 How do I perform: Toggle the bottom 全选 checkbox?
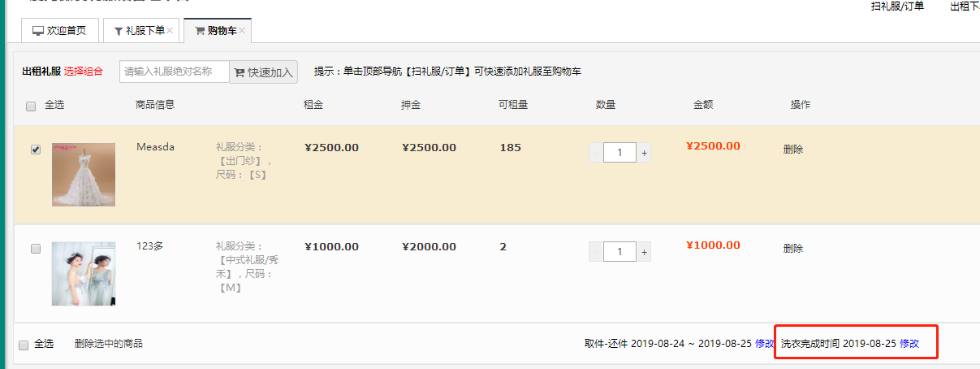click(x=24, y=345)
